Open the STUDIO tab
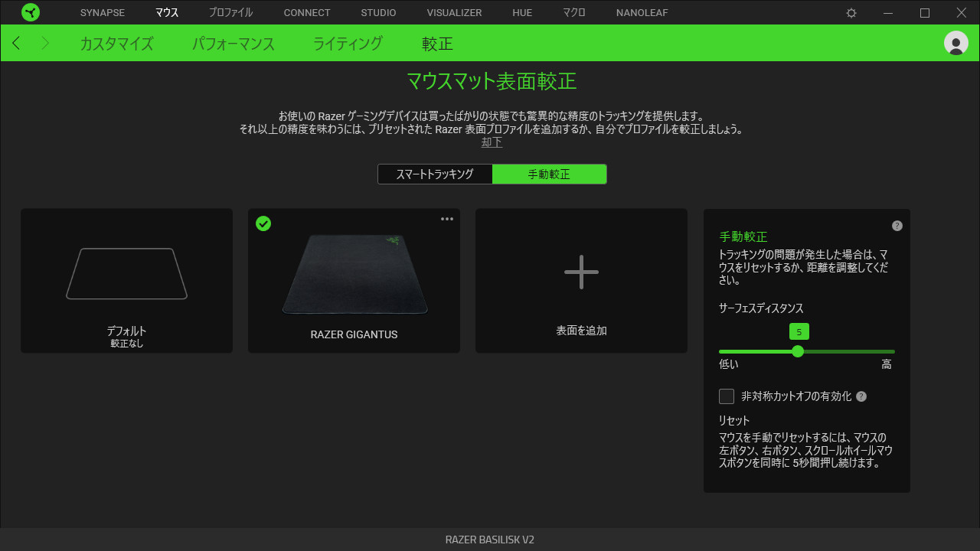This screenshot has width=980, height=551. pyautogui.click(x=378, y=12)
